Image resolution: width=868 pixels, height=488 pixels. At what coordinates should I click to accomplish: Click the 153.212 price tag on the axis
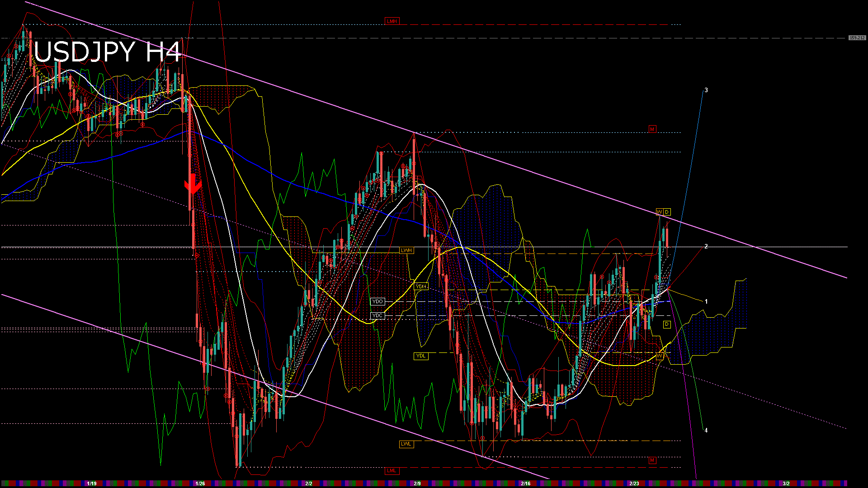[857, 38]
